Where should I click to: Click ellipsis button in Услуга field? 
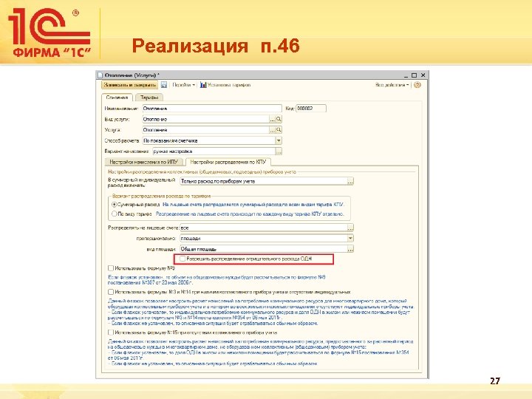point(273,130)
